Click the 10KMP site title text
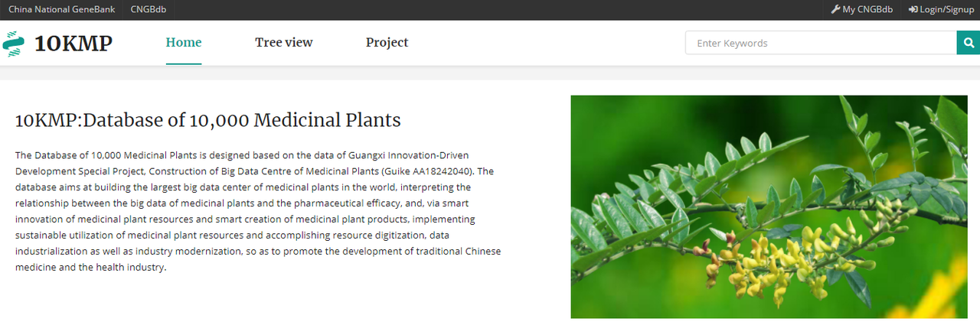Screen dimensions: 980x328 73,44
